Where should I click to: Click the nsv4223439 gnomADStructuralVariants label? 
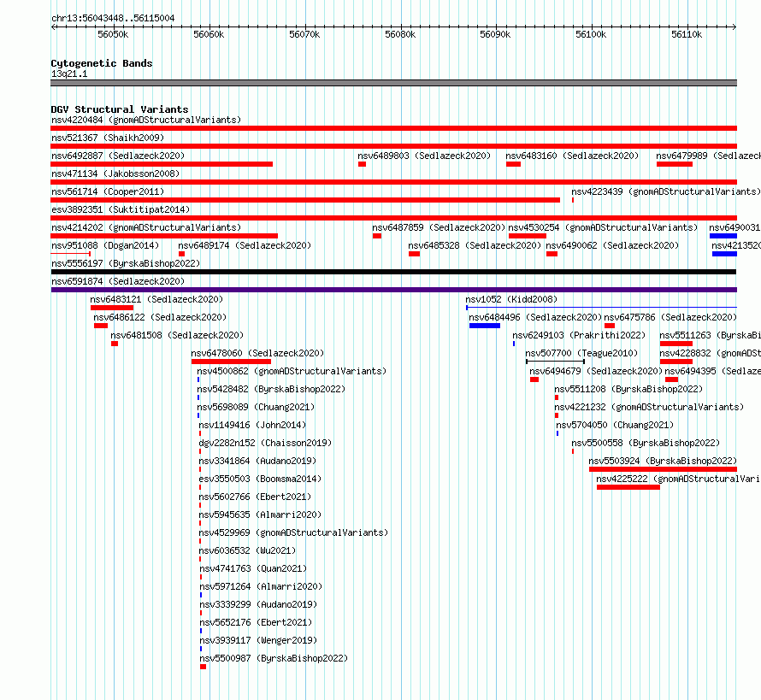pos(666,191)
